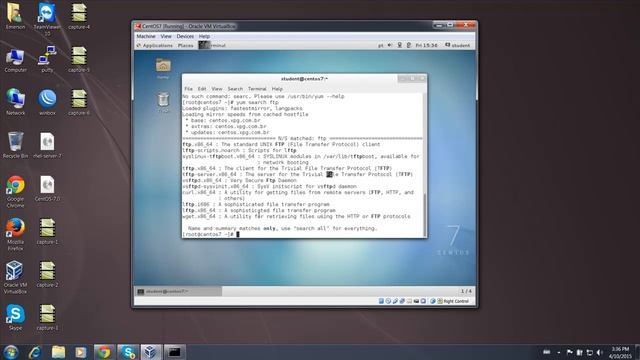Viewport: 640px width, 360px height.
Task: Click the Right Control host key label
Action: [x=456, y=301]
